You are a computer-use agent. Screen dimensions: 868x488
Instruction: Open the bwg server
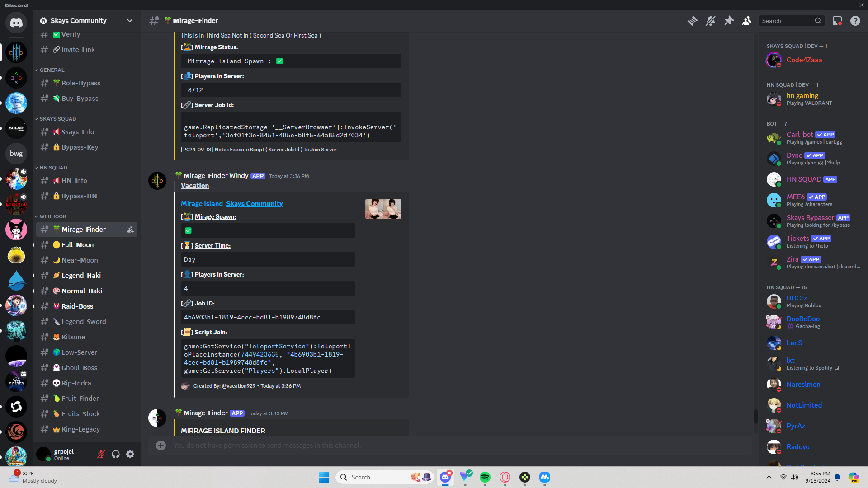[x=16, y=154]
